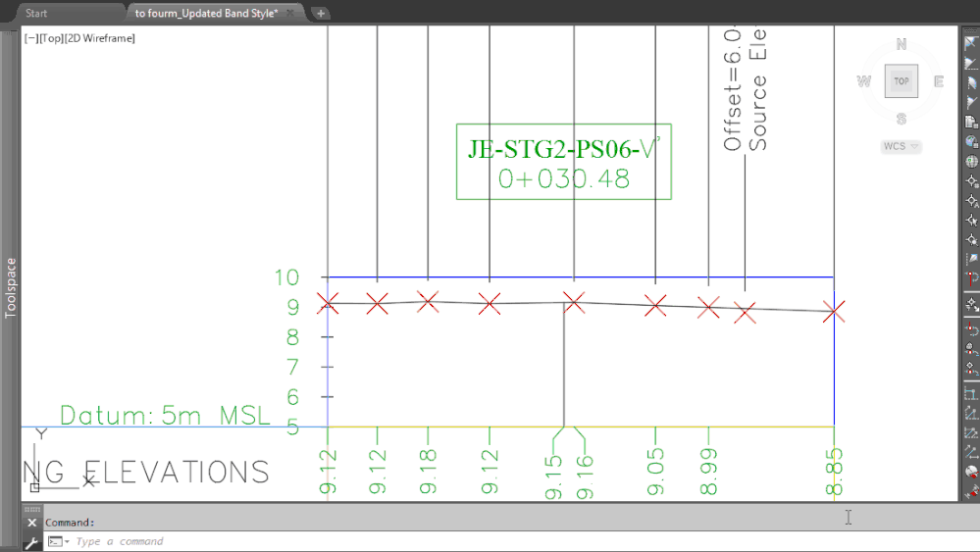The height and width of the screenshot is (552, 980).
Task: Close the to fourm_Updated Band Style tab
Action: click(290, 13)
